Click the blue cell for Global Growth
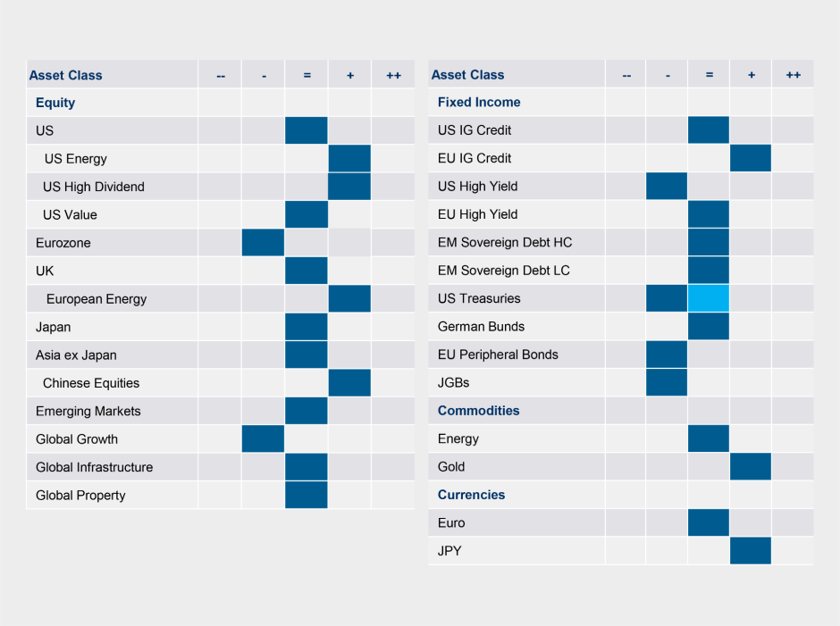 263,439
